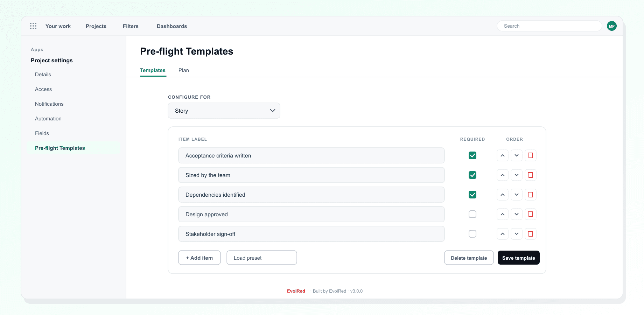Viewport: 644px width, 315px height.
Task: Edit the Stakeholder sign-off label field
Action: click(311, 234)
